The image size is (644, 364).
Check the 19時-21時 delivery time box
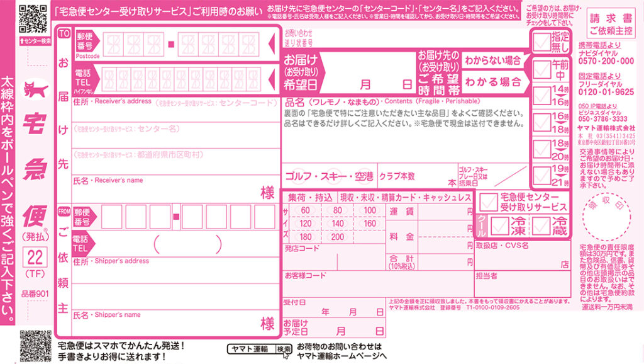coord(541,175)
